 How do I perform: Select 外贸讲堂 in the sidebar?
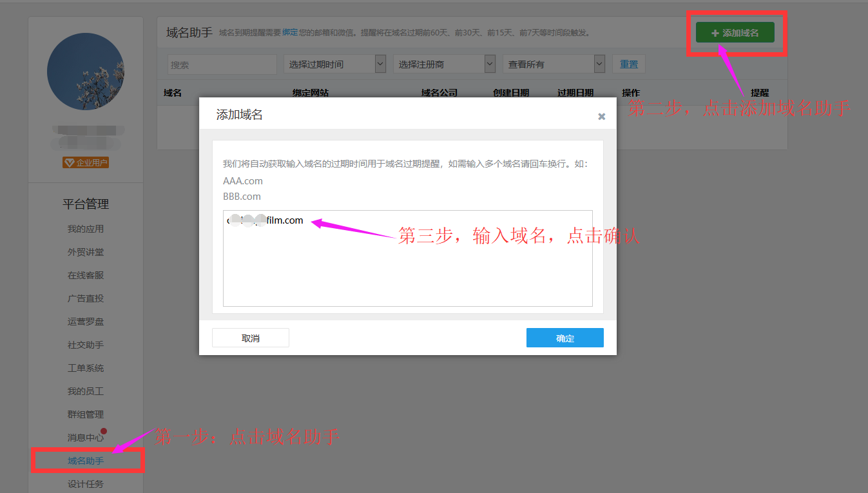pos(86,252)
